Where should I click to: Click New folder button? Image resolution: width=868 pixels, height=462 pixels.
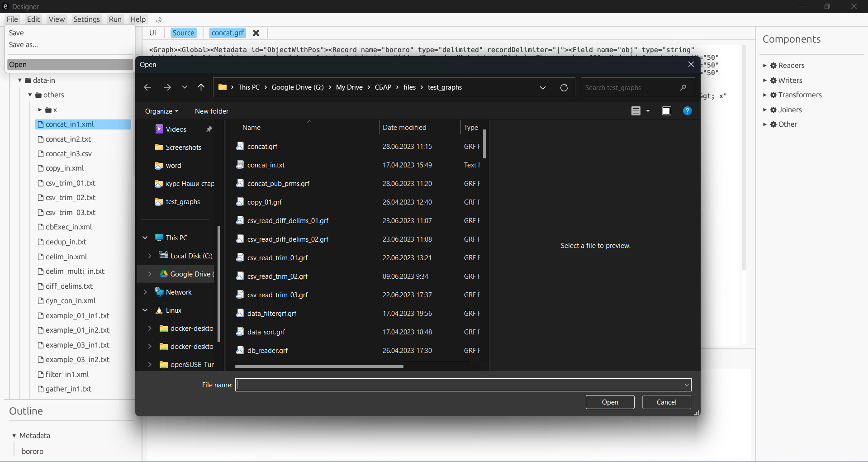point(212,111)
